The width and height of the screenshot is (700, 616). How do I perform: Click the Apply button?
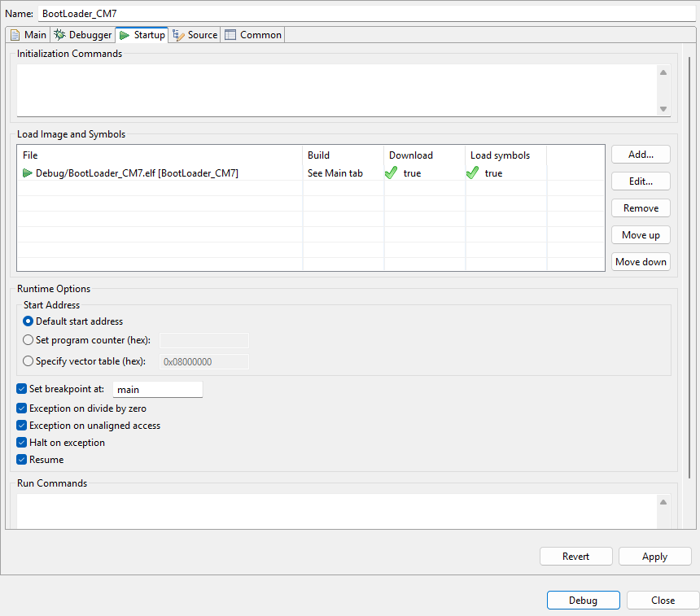click(655, 556)
